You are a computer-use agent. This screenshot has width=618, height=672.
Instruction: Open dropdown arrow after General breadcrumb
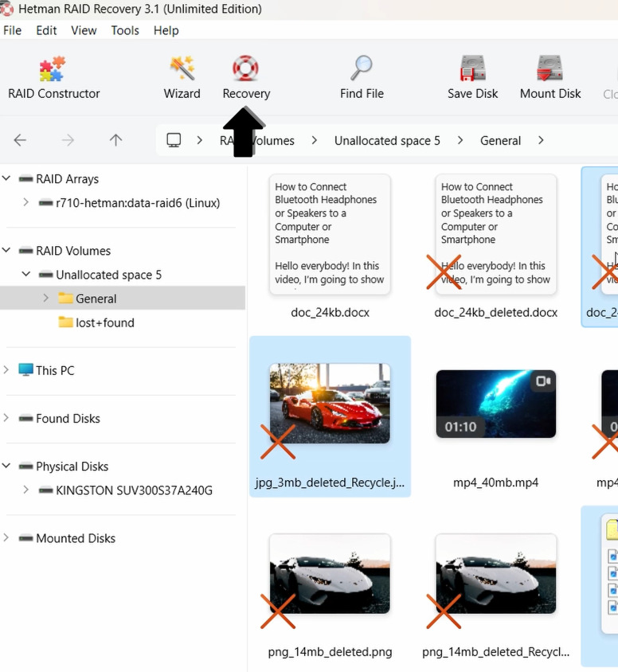click(541, 140)
